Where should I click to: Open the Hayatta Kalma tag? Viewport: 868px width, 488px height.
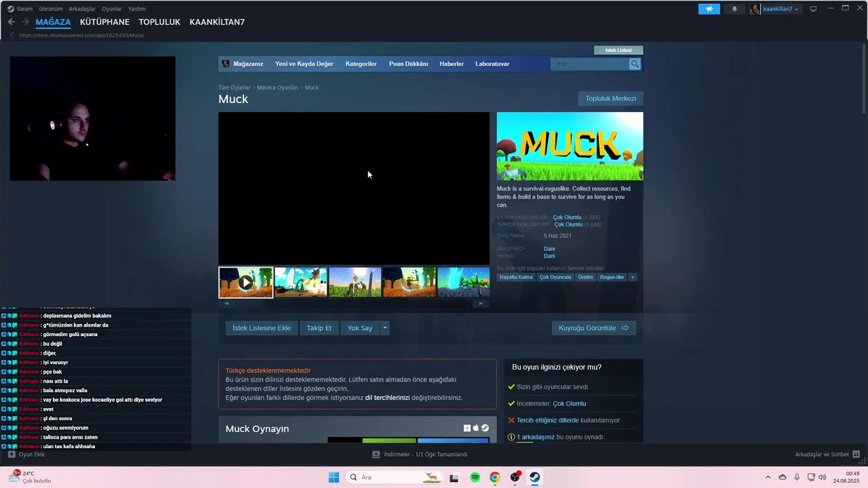(516, 277)
